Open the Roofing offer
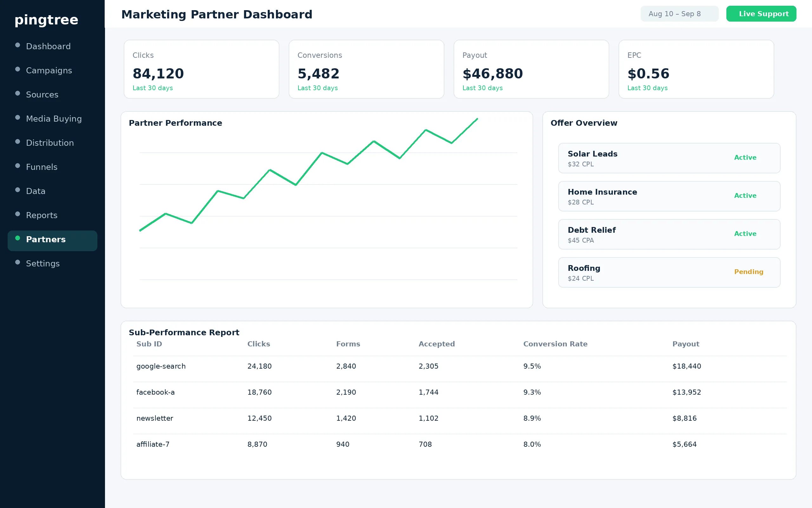812x508 pixels. click(x=669, y=272)
